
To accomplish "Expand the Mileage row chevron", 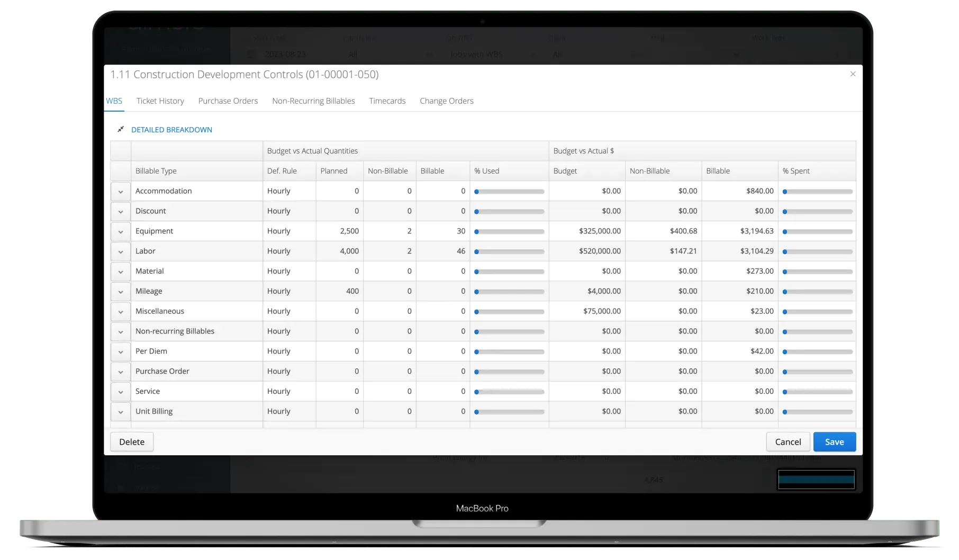I will click(x=121, y=292).
